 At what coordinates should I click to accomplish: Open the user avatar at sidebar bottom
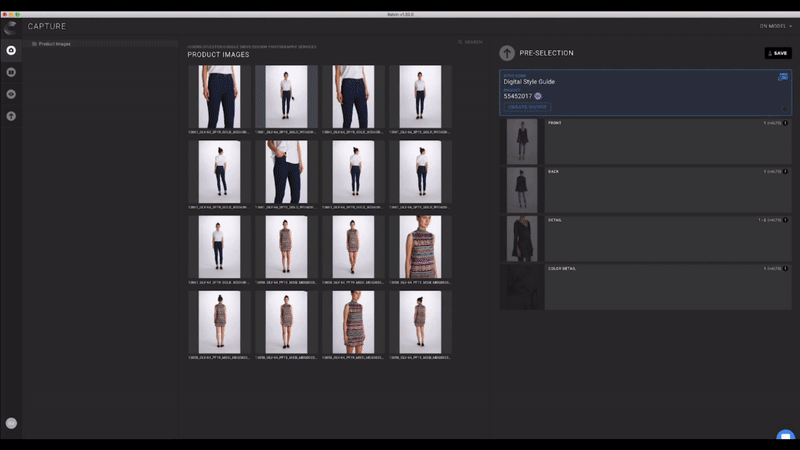[x=11, y=423]
